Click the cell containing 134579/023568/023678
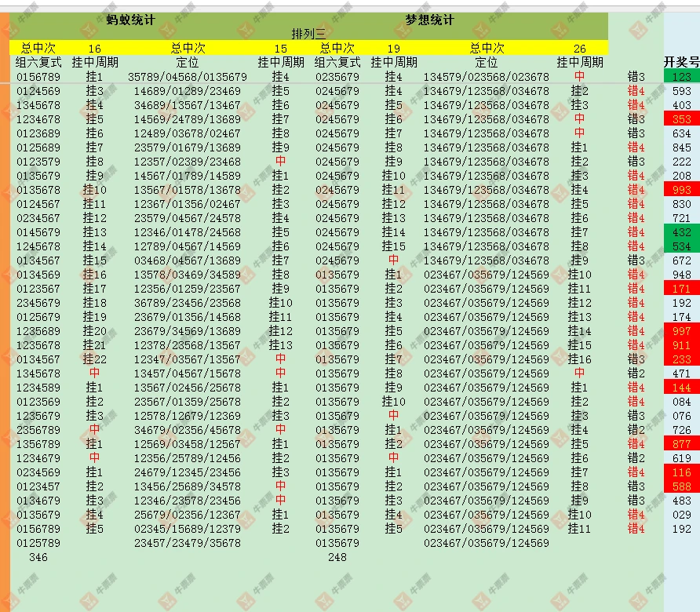Viewport: 700px width, 612px height. click(487, 77)
